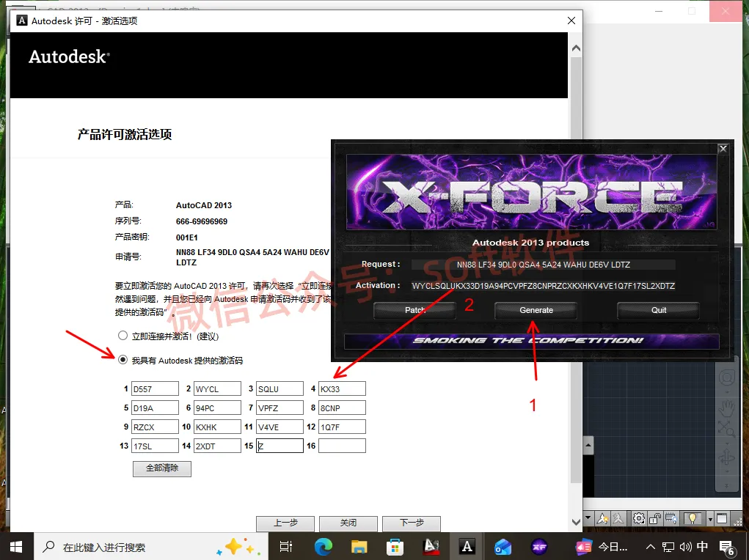The image size is (749, 560).
Task: Click the empty activation code field 16
Action: tap(342, 446)
